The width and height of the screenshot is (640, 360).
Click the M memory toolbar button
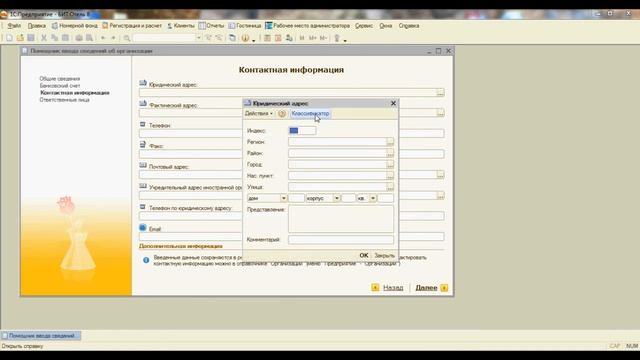click(x=302, y=38)
